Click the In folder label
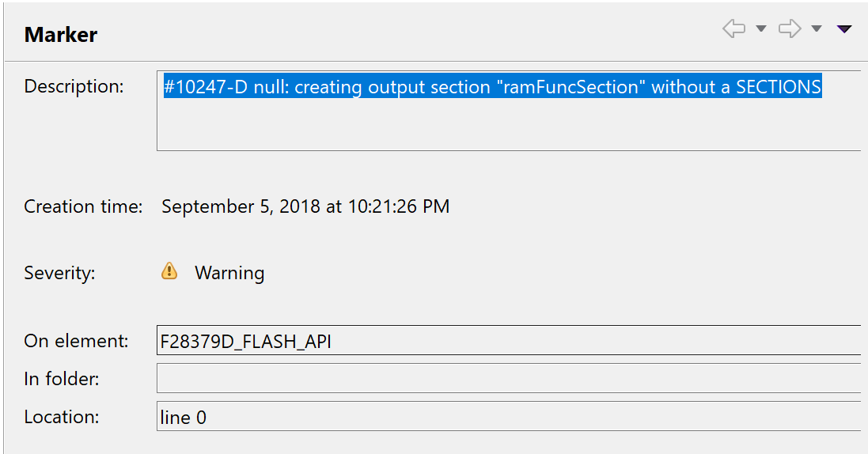The image size is (868, 454). (x=62, y=379)
